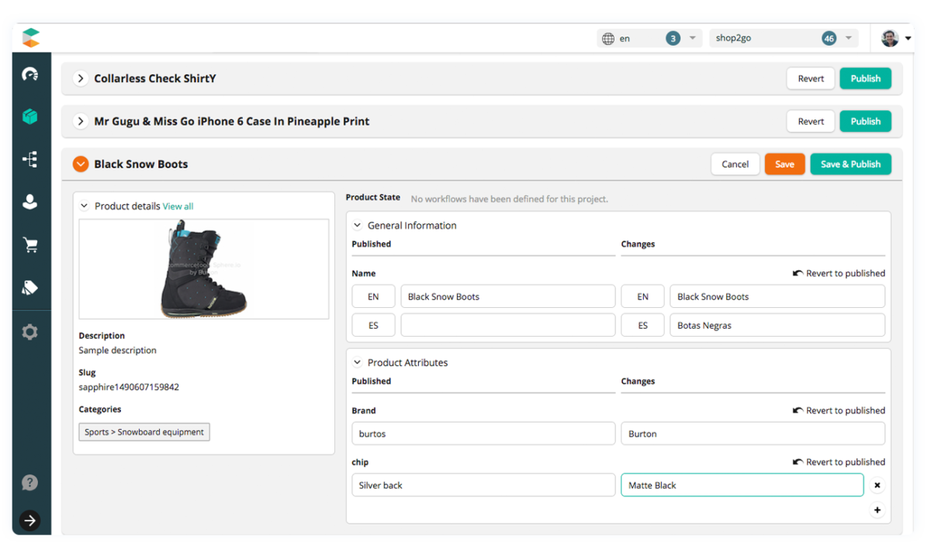The image size is (931, 560).
Task: Open the help question mark icon
Action: click(29, 482)
